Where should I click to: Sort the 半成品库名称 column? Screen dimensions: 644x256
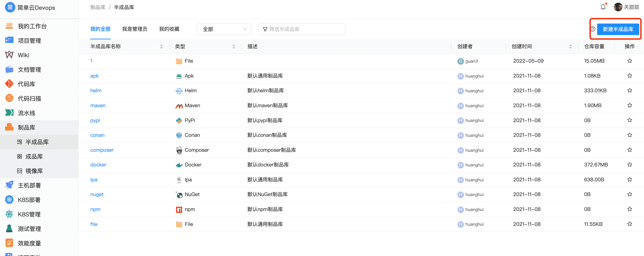pos(161,46)
